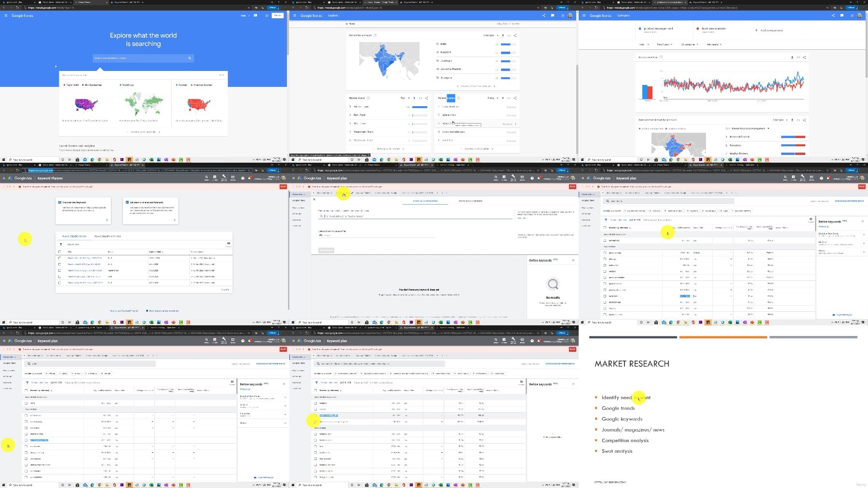Tick the first plan row checkbox in the plans table
Image resolution: width=868 pixels, height=488 pixels.
coord(60,258)
